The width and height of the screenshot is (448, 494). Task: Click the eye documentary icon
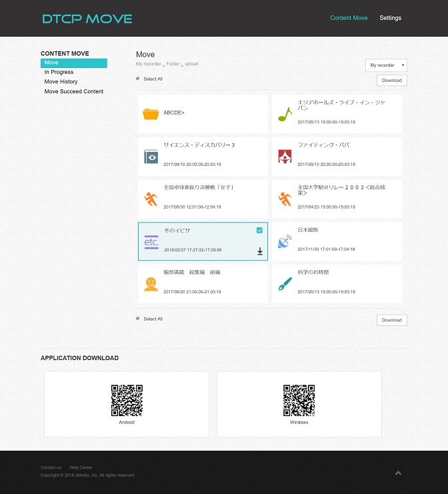pos(151,157)
